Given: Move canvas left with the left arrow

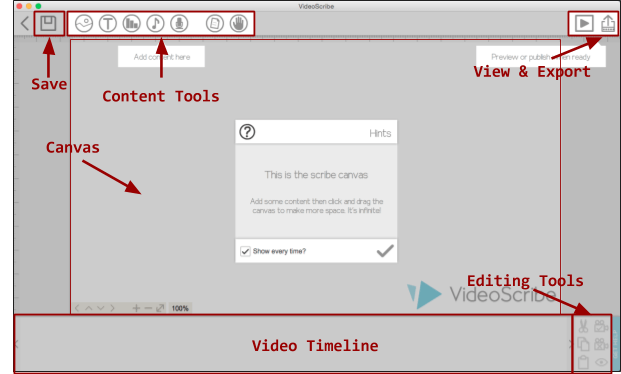Looking at the screenshot, I should point(77,308).
